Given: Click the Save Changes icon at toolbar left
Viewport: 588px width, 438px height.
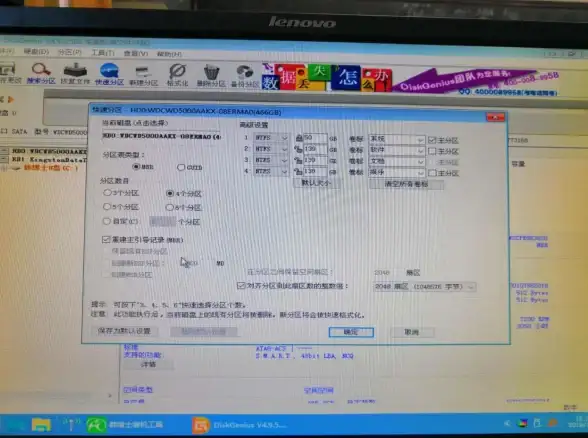Looking at the screenshot, I should point(9,73).
